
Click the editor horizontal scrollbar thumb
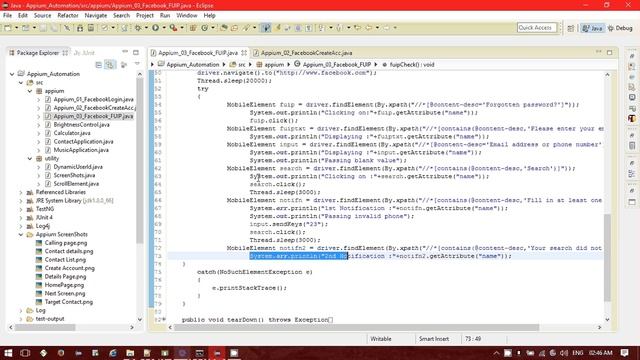[356, 327]
